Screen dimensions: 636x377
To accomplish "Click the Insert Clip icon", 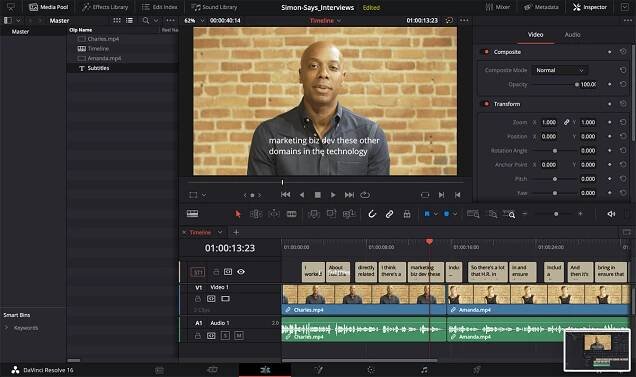I will 314,214.
